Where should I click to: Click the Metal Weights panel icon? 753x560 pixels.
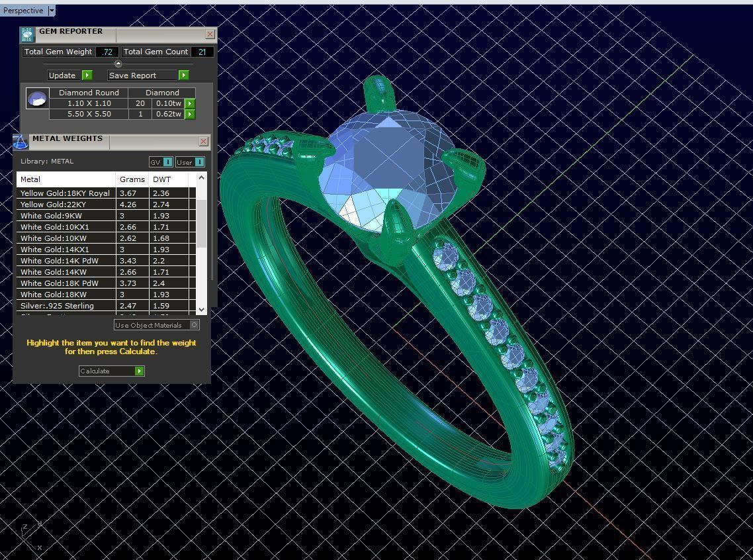(20, 142)
